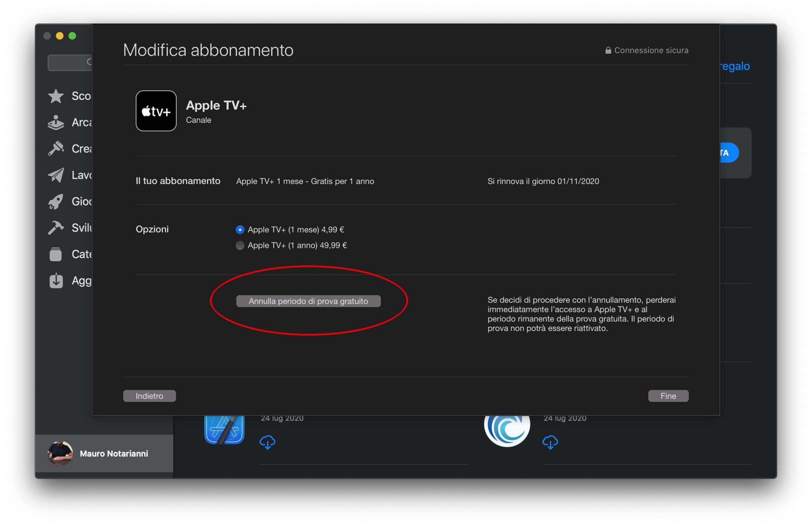This screenshot has width=812, height=525.
Task: Download the Xcode app via cloud icon
Action: pos(267,442)
